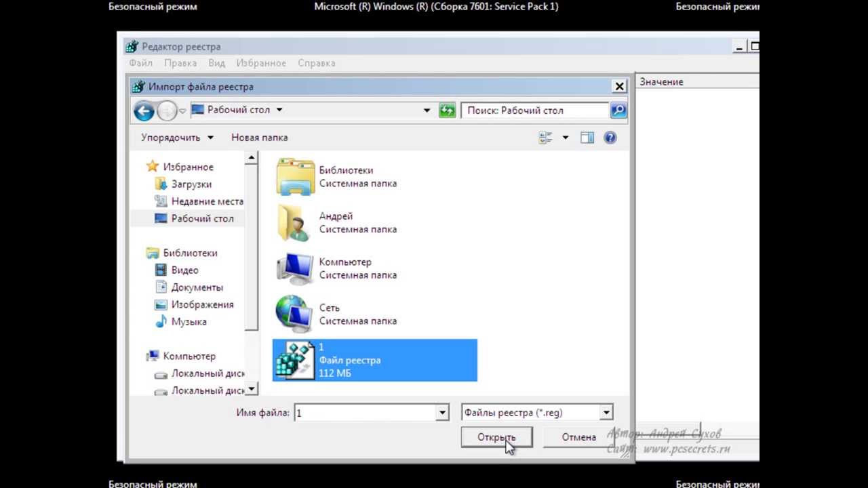Viewport: 868px width, 488px height.
Task: Close the Импорт файла реестра dialog
Action: pos(619,87)
